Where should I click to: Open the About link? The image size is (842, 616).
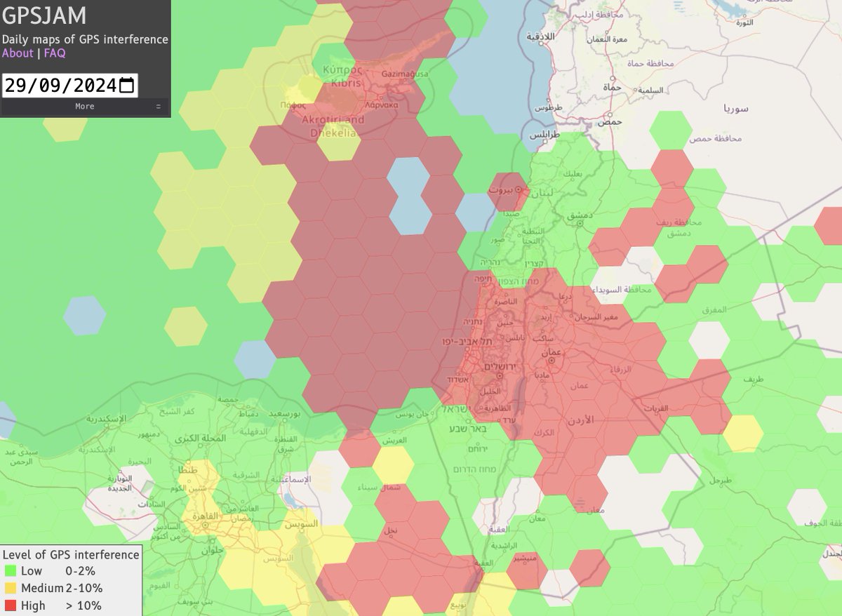tap(18, 53)
